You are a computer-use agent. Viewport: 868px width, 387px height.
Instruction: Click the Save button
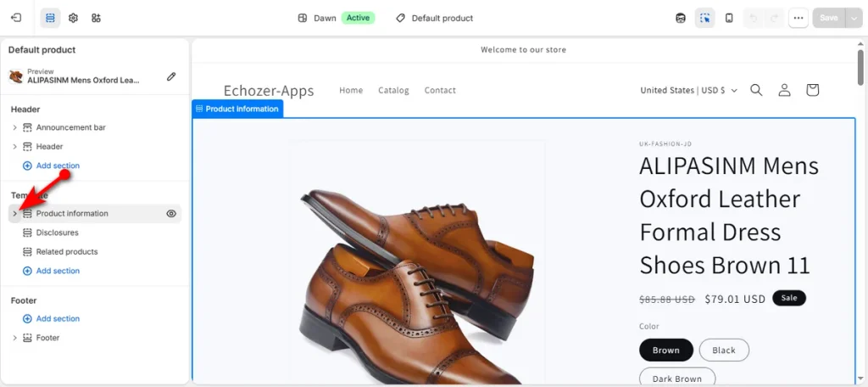[x=829, y=18]
